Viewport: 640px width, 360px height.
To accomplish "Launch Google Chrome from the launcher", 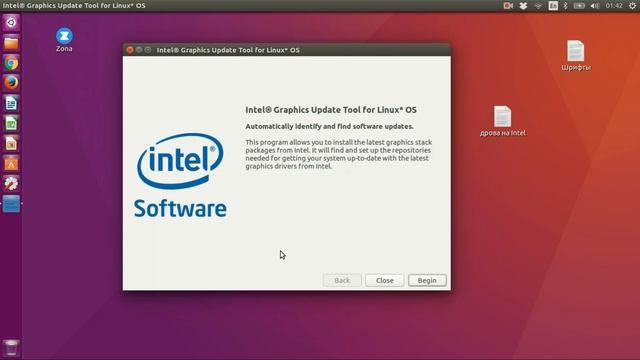I will (11, 63).
